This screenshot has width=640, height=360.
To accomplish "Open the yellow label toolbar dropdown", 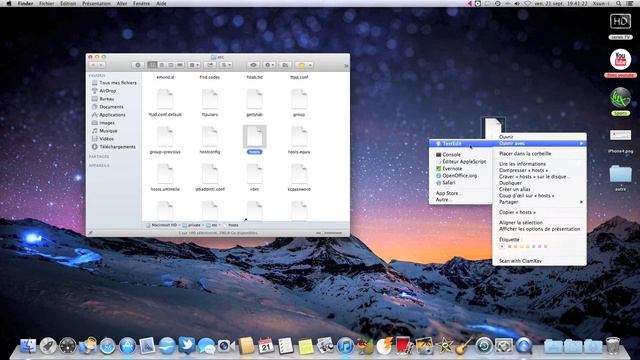I will [304, 65].
